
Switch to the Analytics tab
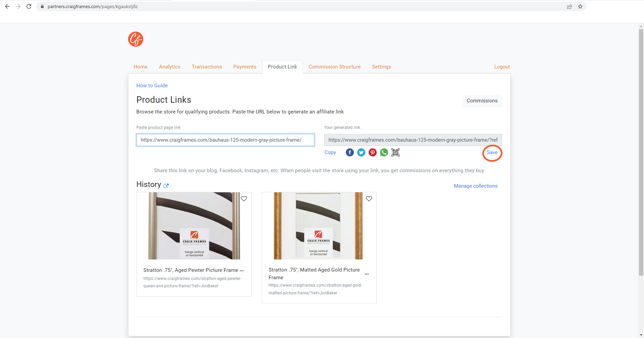point(169,66)
